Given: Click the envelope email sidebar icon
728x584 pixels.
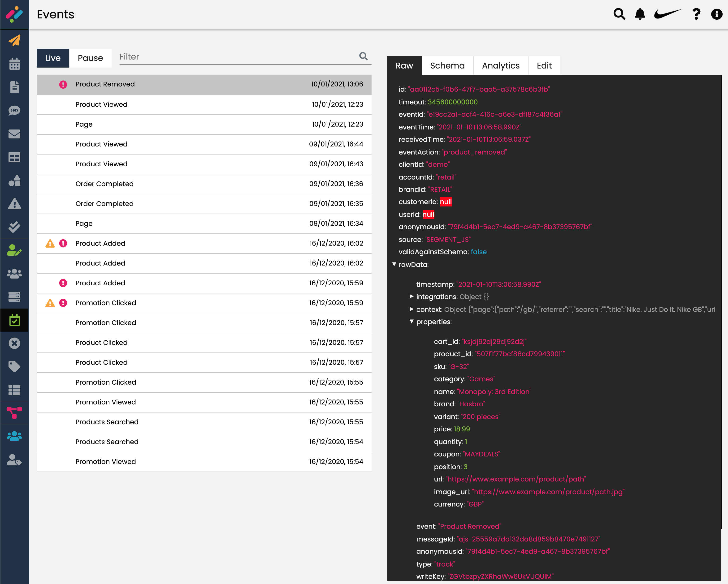Looking at the screenshot, I should [x=14, y=134].
